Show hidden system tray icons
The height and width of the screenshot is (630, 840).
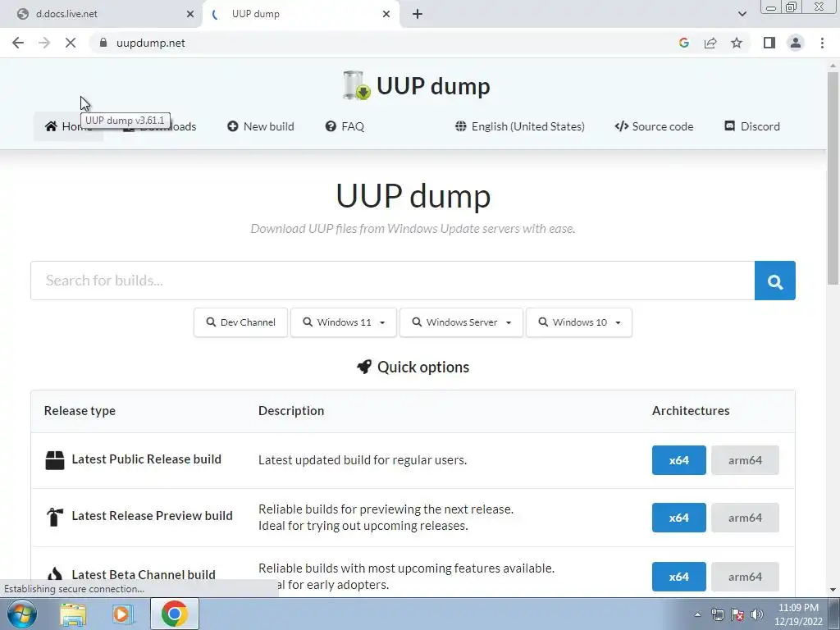[x=697, y=615]
